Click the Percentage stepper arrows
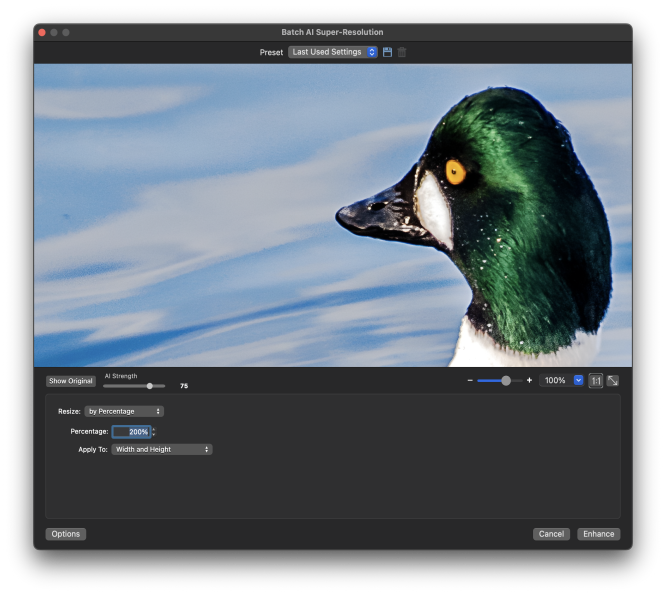 (154, 432)
